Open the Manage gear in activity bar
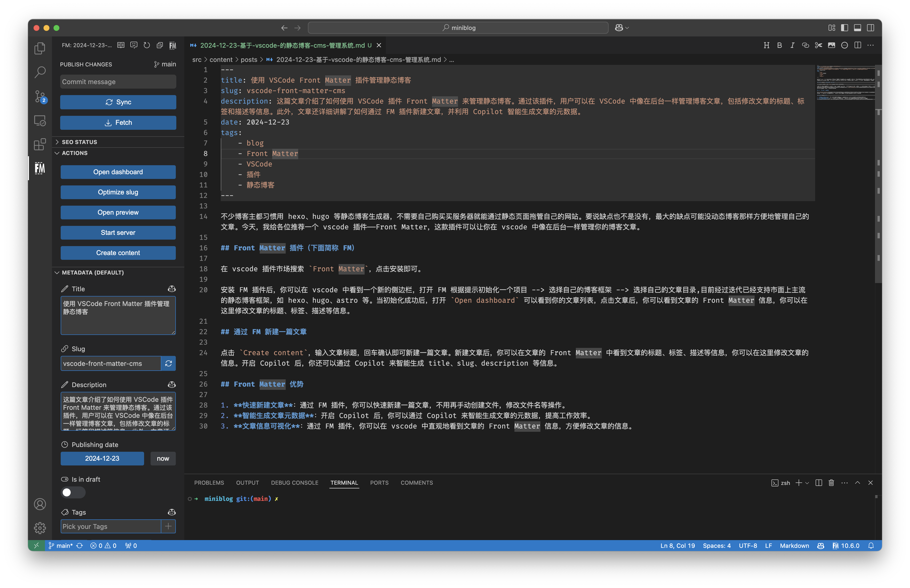The image size is (910, 588). pyautogui.click(x=40, y=528)
